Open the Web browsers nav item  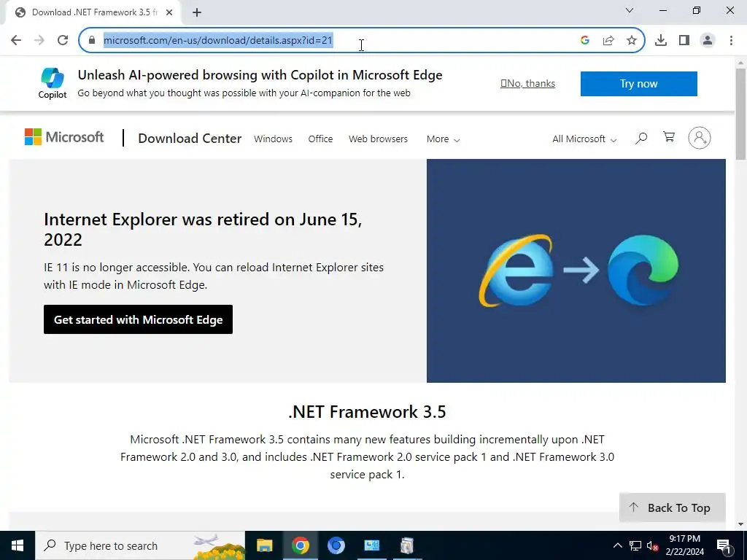(378, 139)
